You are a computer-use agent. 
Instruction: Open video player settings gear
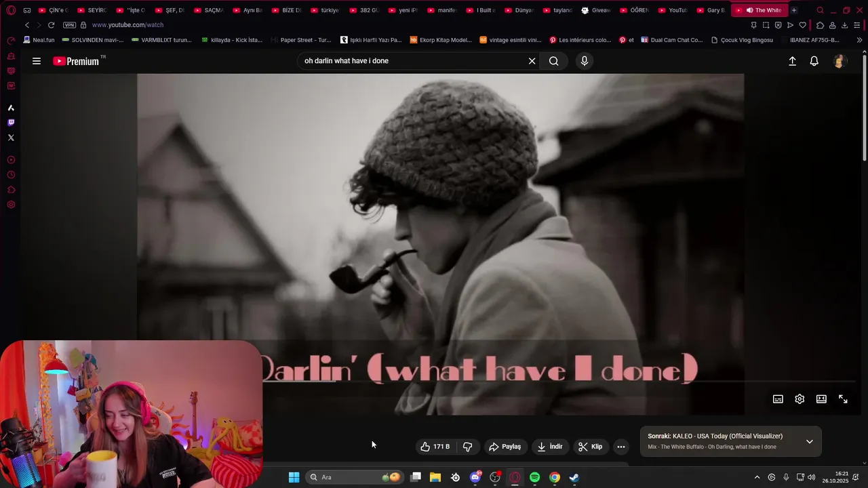point(800,399)
